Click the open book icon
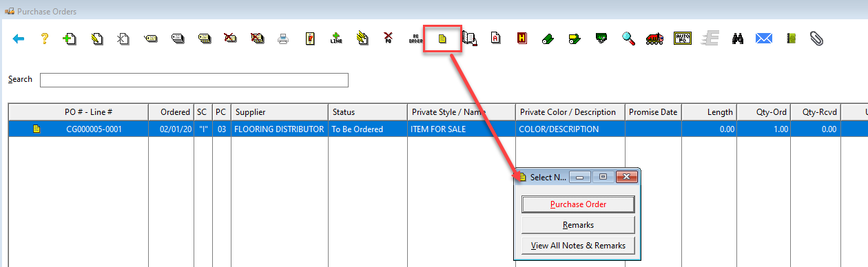Viewport: 868px width, 267px height. [470, 39]
